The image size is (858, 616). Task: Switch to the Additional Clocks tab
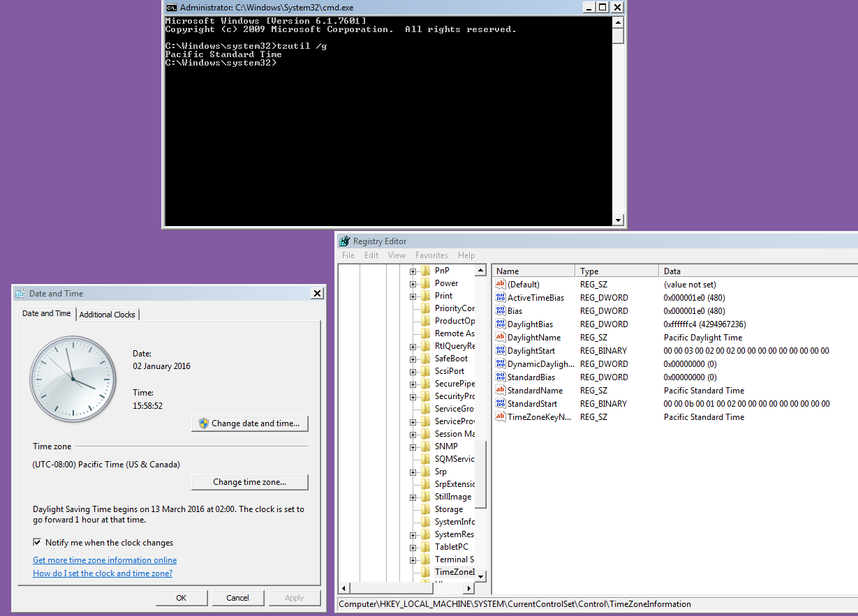click(x=108, y=315)
